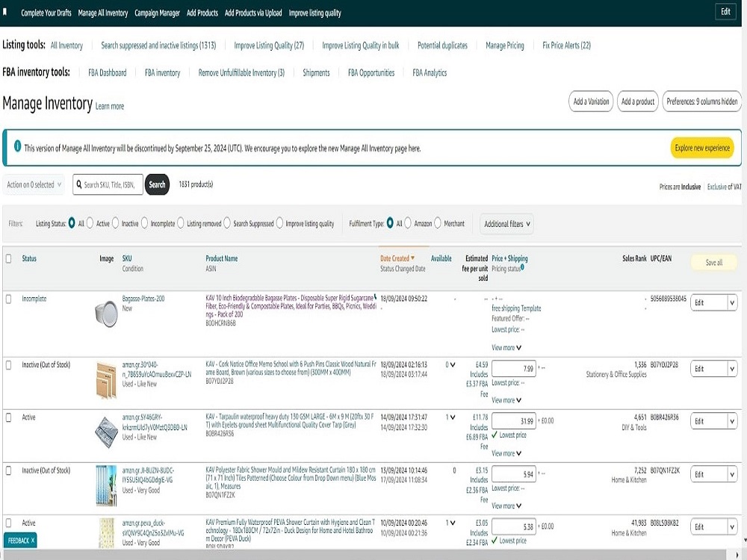Image resolution: width=747 pixels, height=560 pixels.
Task: Click the Pricing status info icon
Action: [x=522, y=267]
